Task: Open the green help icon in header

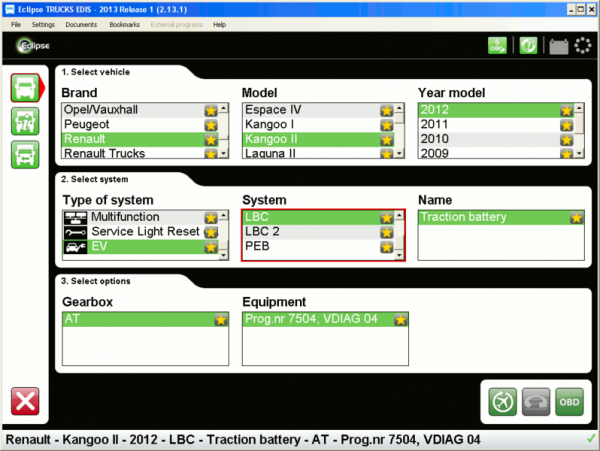Action: [x=528, y=46]
